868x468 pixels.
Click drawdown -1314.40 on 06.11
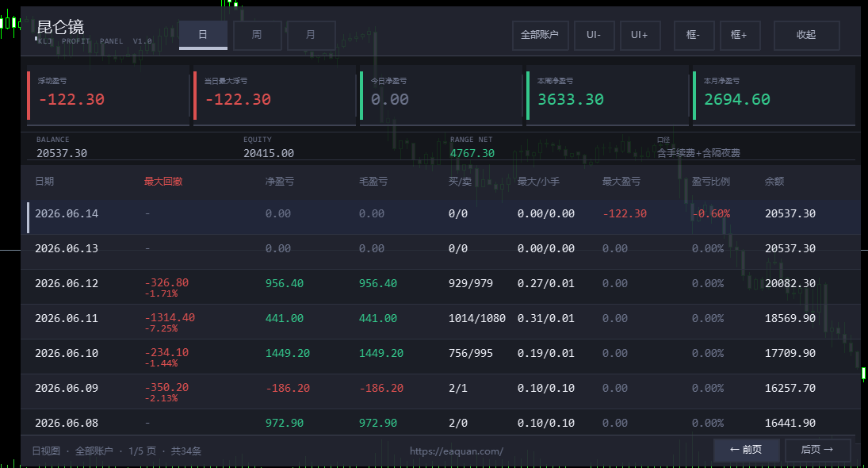(x=170, y=318)
